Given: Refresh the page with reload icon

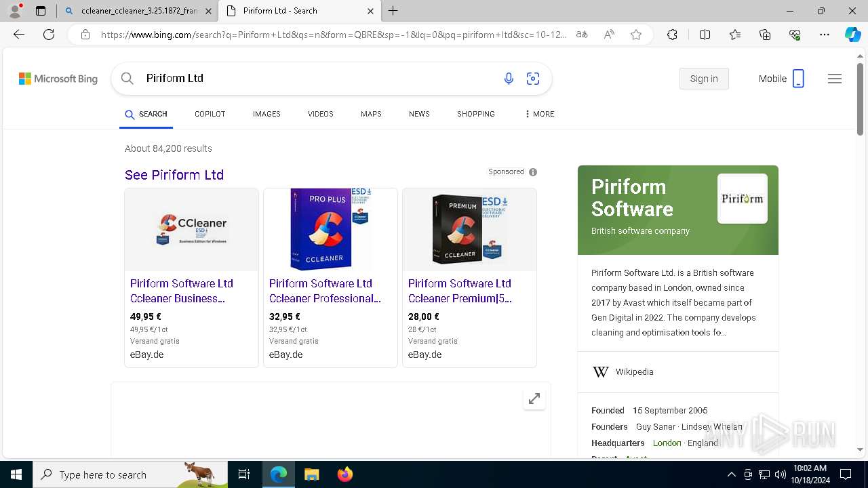Looking at the screenshot, I should click(x=49, y=35).
